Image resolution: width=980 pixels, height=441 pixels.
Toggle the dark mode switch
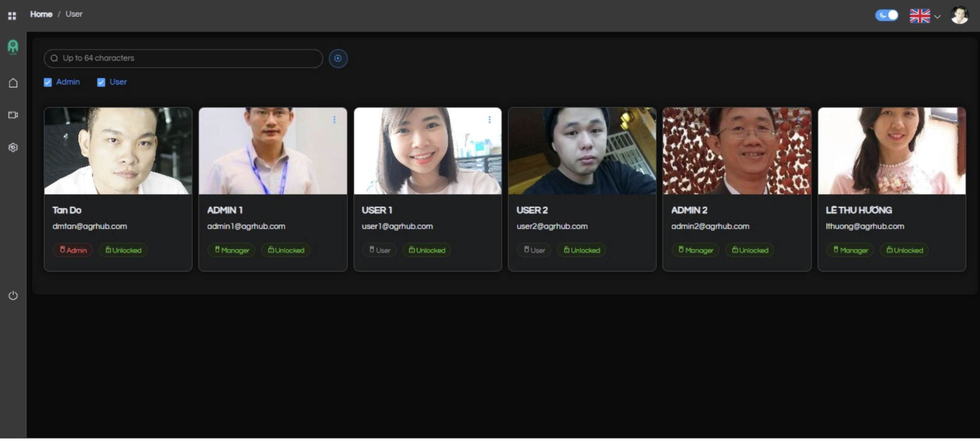pyautogui.click(x=886, y=15)
